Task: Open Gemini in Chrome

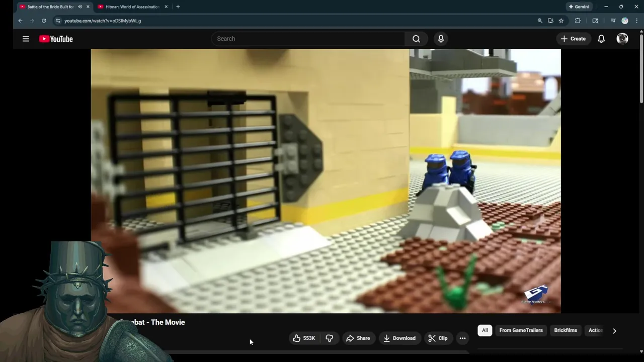Action: [x=579, y=7]
